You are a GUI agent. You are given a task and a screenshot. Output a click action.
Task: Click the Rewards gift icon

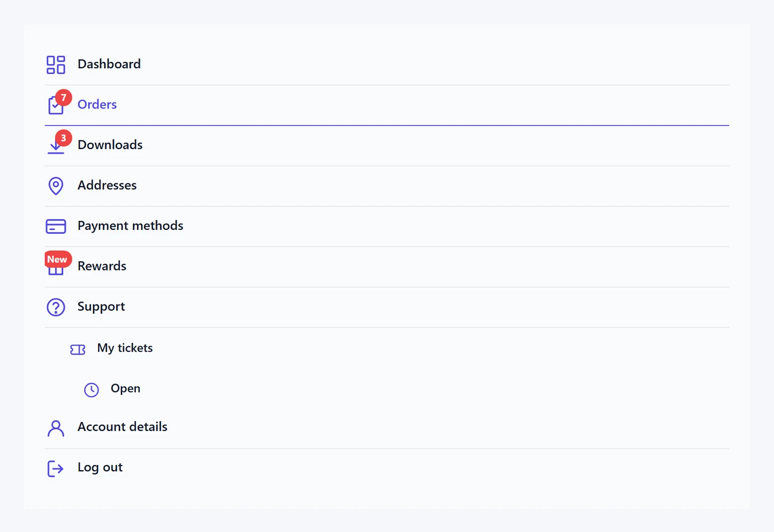tap(56, 268)
